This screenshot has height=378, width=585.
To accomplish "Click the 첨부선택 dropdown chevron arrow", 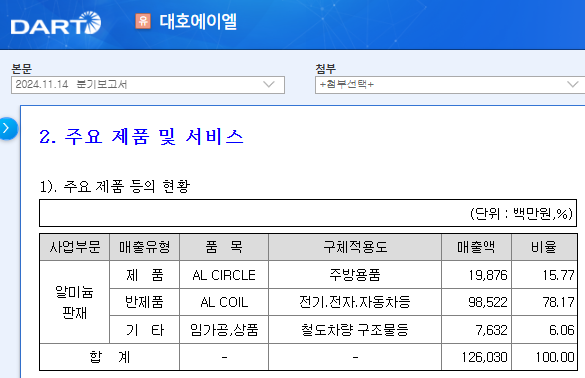I will (572, 84).
